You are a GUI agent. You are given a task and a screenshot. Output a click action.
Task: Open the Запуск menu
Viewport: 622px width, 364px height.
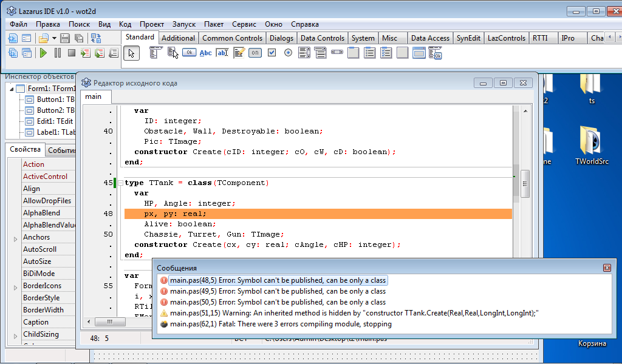pyautogui.click(x=184, y=24)
